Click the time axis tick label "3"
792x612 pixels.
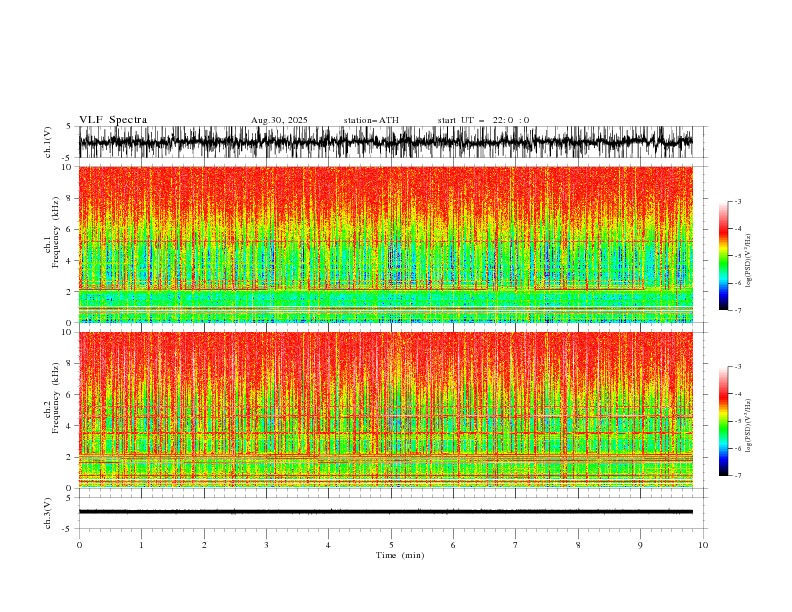pyautogui.click(x=266, y=545)
